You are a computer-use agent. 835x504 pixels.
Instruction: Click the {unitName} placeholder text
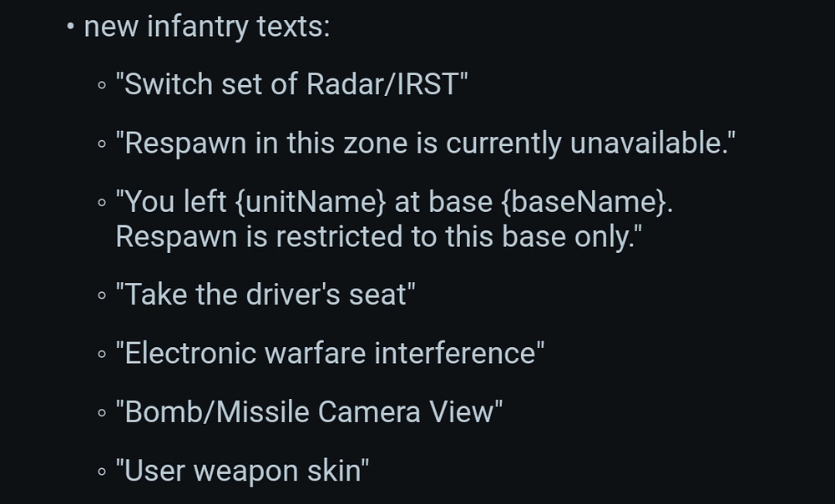[311, 202]
